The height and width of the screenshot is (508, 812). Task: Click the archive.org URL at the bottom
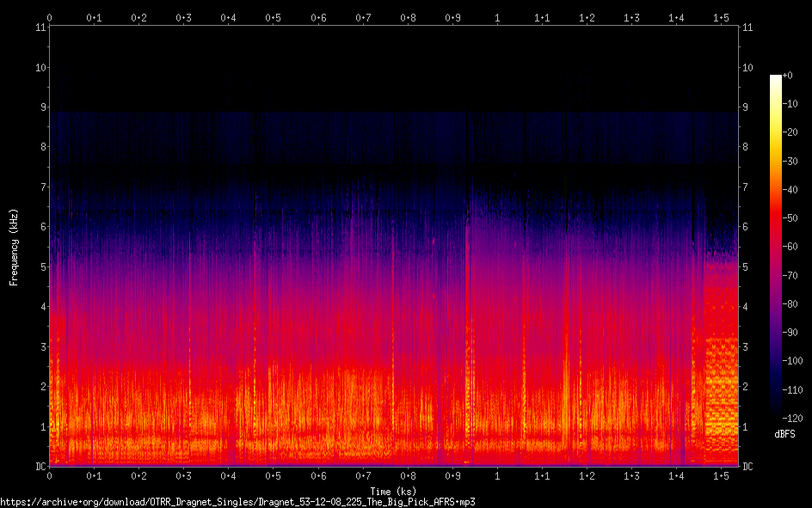click(x=238, y=501)
